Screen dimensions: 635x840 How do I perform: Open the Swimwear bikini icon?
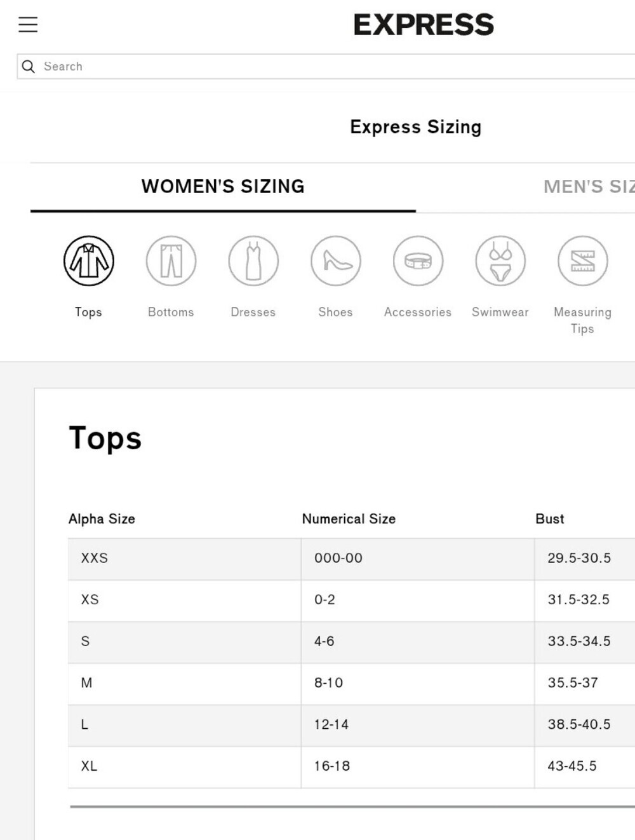[500, 261]
